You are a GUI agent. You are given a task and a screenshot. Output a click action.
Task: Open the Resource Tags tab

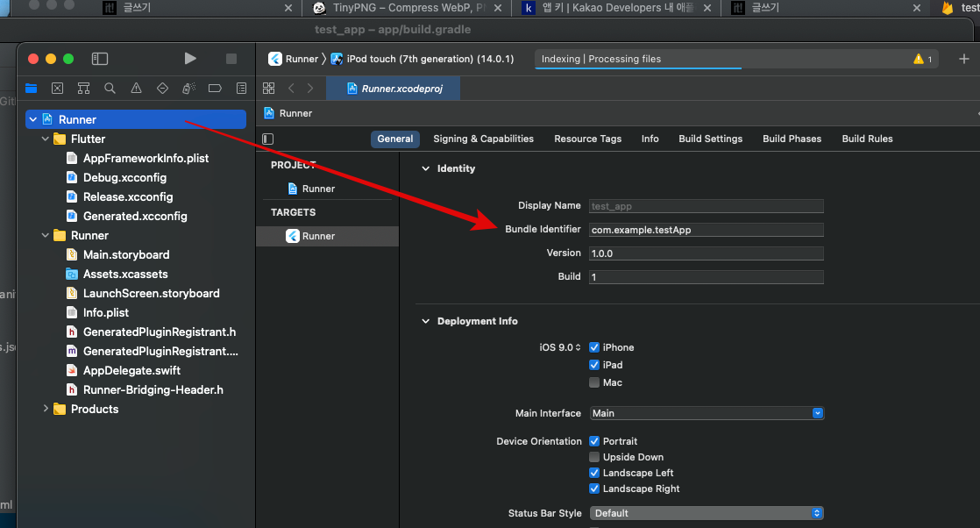point(587,139)
